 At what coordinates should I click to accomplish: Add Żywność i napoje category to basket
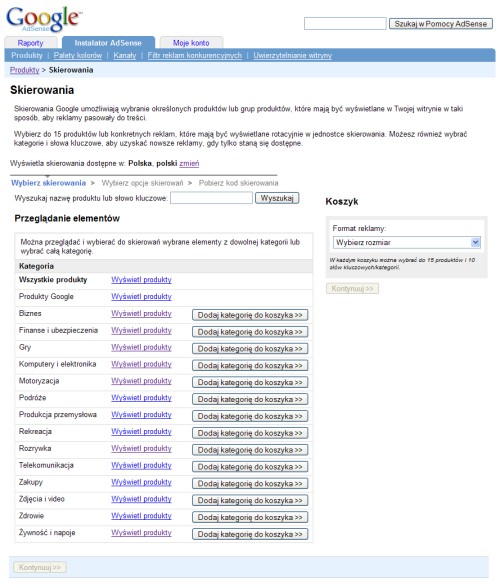(x=250, y=534)
